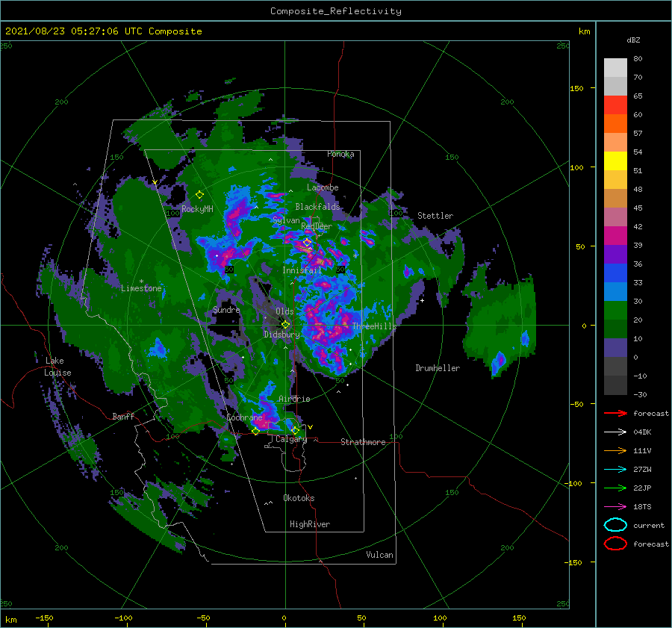
Task: Choose the light blue 30–33 dBZ swatch
Action: [x=615, y=292]
